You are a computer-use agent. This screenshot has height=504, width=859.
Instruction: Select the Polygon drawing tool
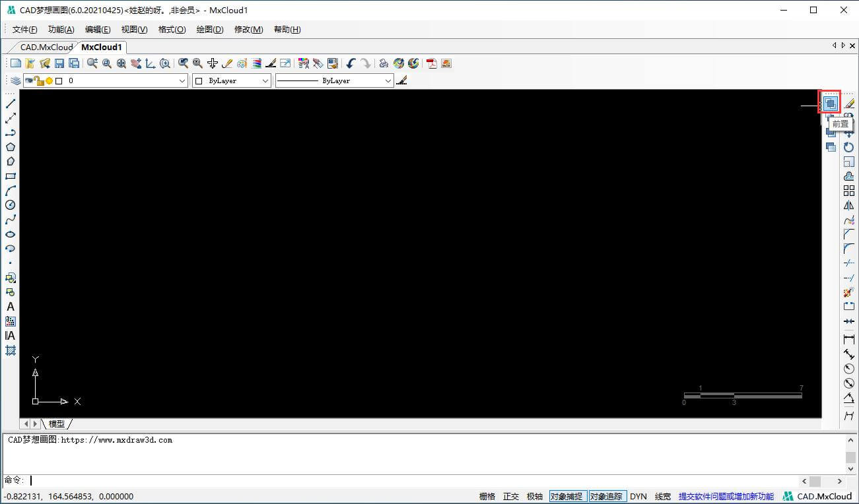tap(11, 147)
